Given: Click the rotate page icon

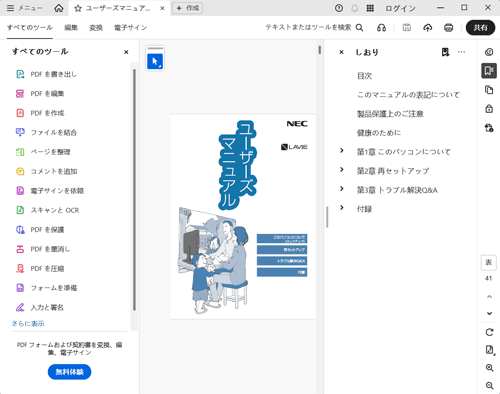Looking at the screenshot, I should (x=489, y=332).
